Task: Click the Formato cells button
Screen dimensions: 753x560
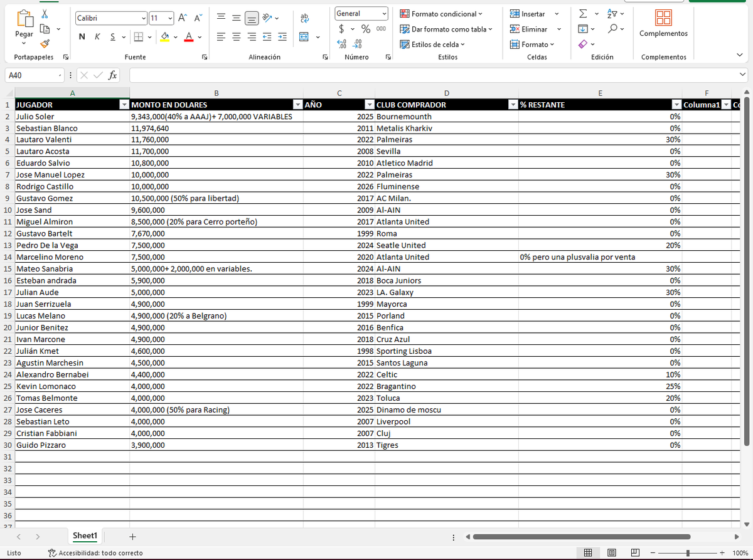Action: 531,45
